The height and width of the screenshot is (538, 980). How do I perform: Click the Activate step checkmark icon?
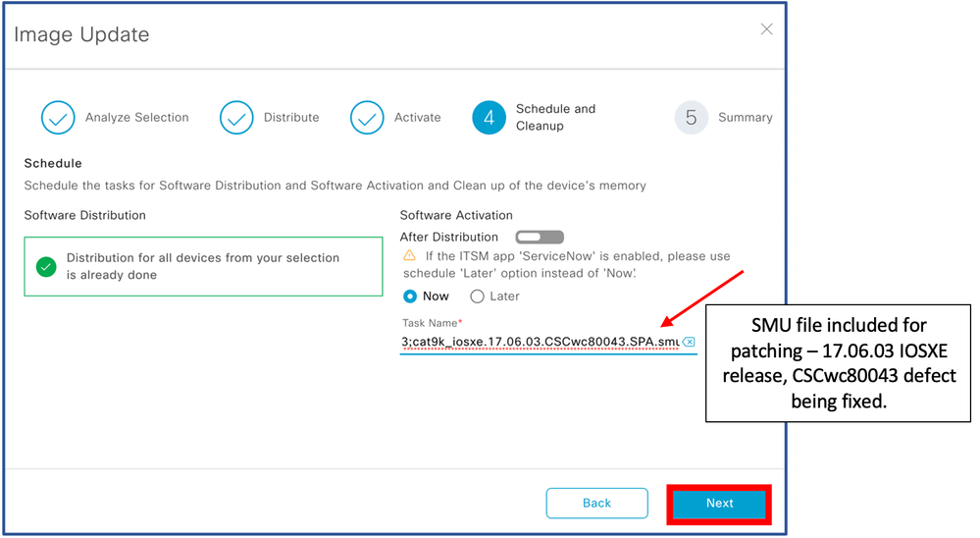pyautogui.click(x=367, y=118)
